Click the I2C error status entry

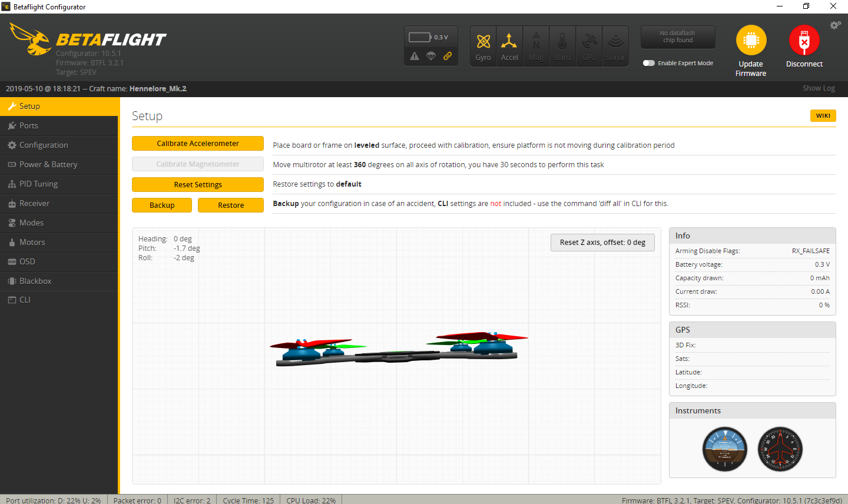click(x=192, y=500)
